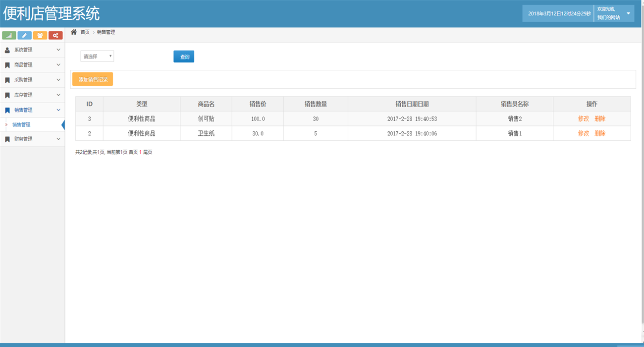Click page number 1 in pagination
The height and width of the screenshot is (347, 644).
[141, 152]
